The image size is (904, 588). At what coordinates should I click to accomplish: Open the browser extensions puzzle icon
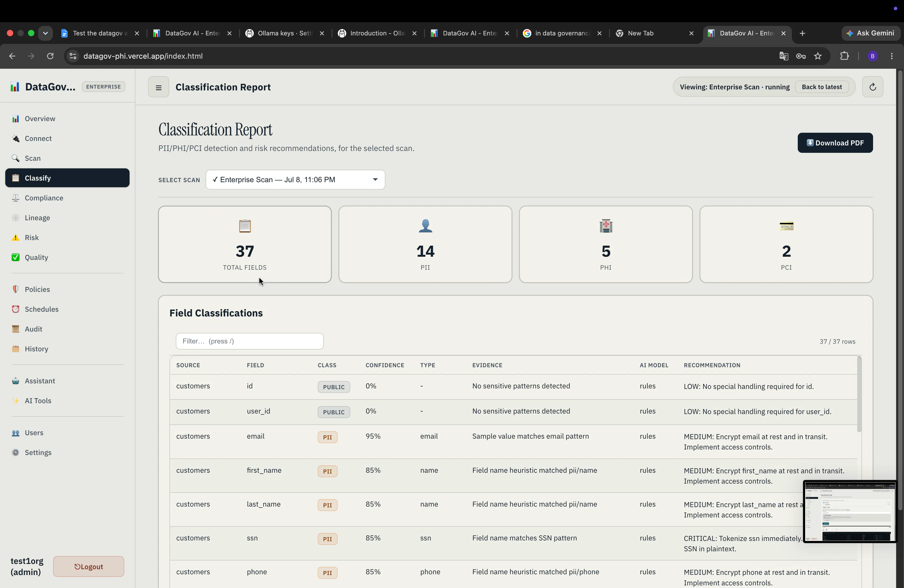click(844, 56)
